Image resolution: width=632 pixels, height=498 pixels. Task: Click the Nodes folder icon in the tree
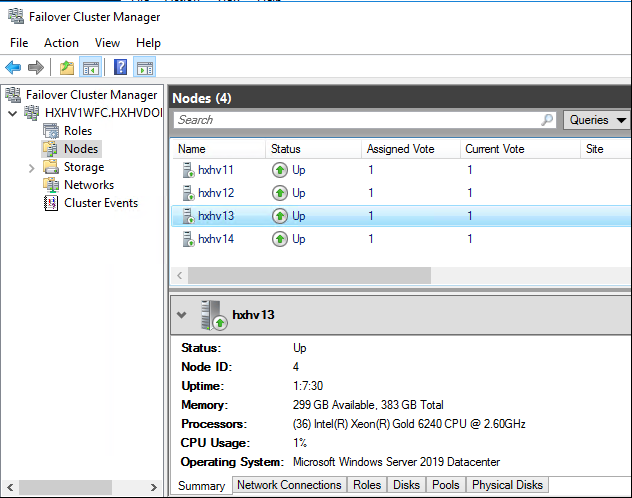(51, 149)
